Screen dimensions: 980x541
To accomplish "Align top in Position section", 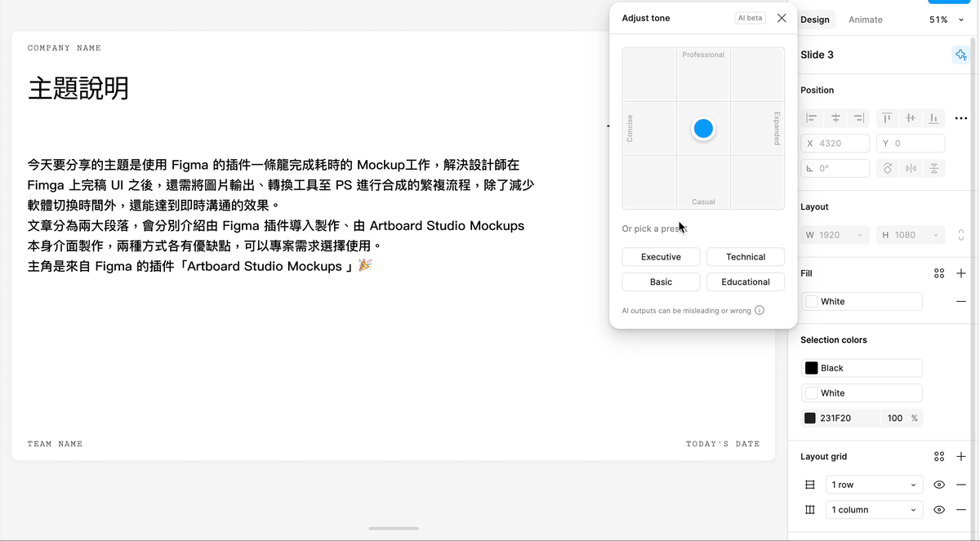I will pyautogui.click(x=887, y=118).
